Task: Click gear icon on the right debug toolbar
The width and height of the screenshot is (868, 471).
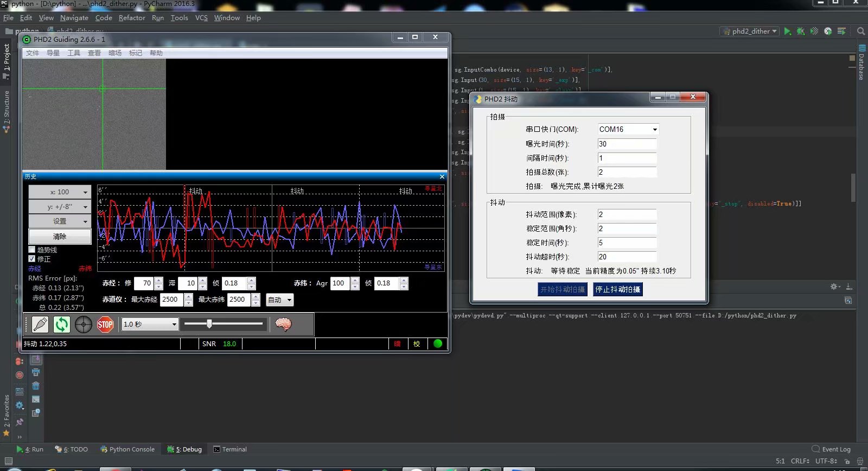Action: click(835, 287)
